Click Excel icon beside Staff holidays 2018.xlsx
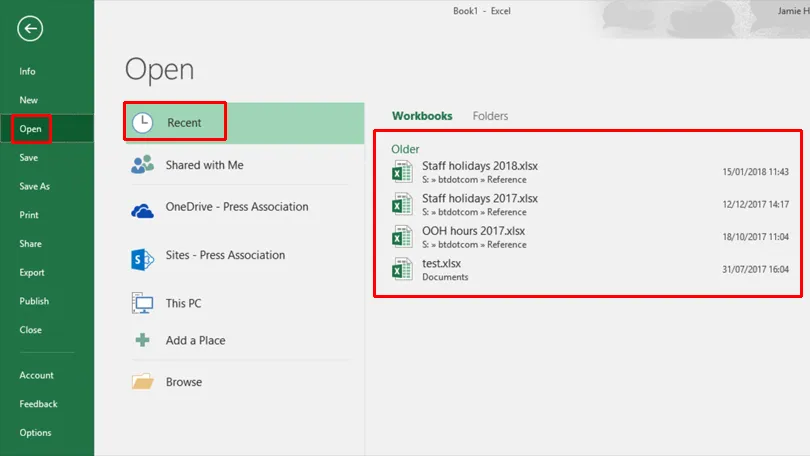The image size is (810, 456). tap(402, 172)
